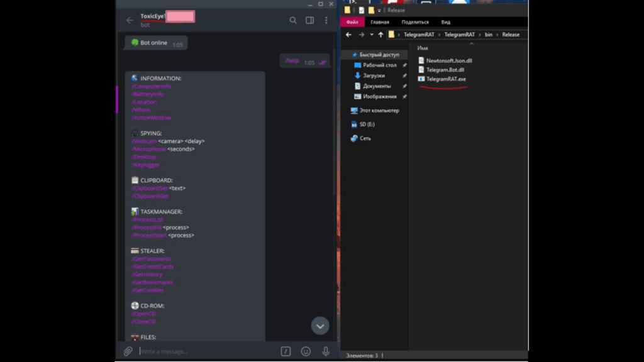Open the Файл tab in Explorer
The image size is (644, 362).
tap(352, 22)
